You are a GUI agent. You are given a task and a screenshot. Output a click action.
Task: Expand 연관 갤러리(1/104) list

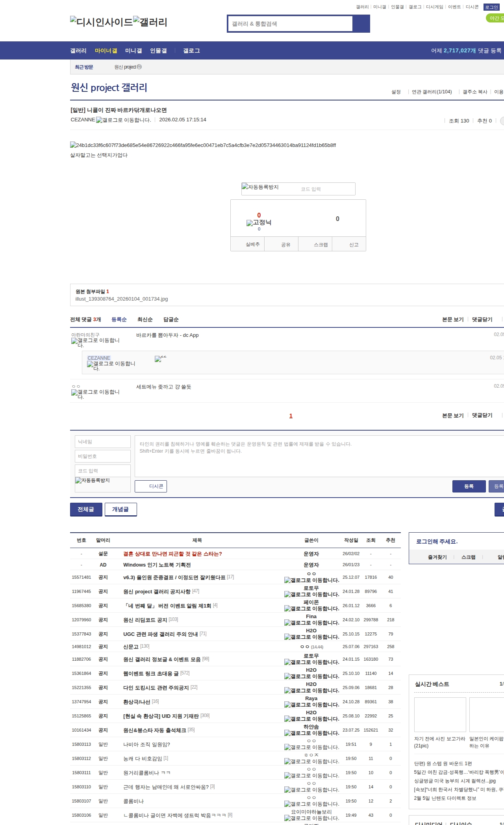click(432, 92)
